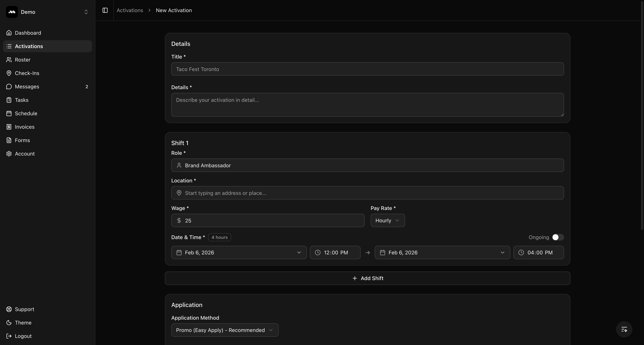Open the Schedule calendar icon
Image resolution: width=644 pixels, height=345 pixels.
(9, 113)
